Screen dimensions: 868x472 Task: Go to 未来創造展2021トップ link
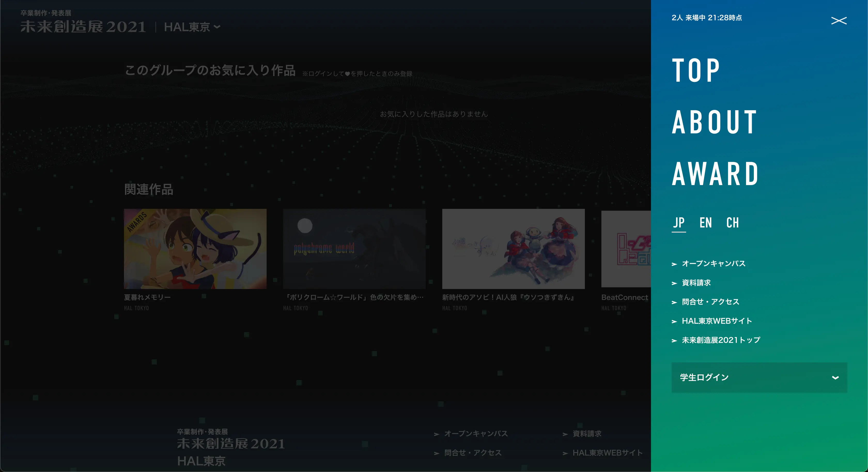[x=721, y=340]
